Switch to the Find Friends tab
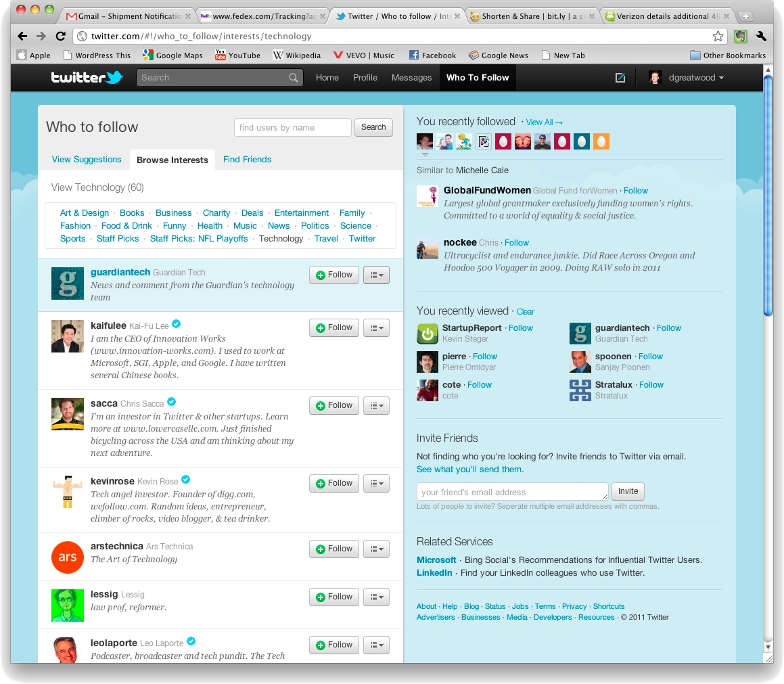The width and height of the screenshot is (784, 684). pyautogui.click(x=247, y=160)
